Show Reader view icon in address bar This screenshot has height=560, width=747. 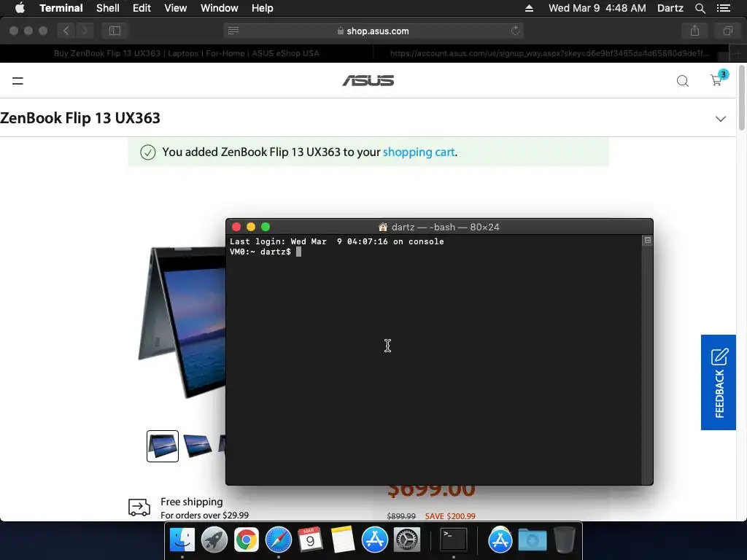point(233,31)
